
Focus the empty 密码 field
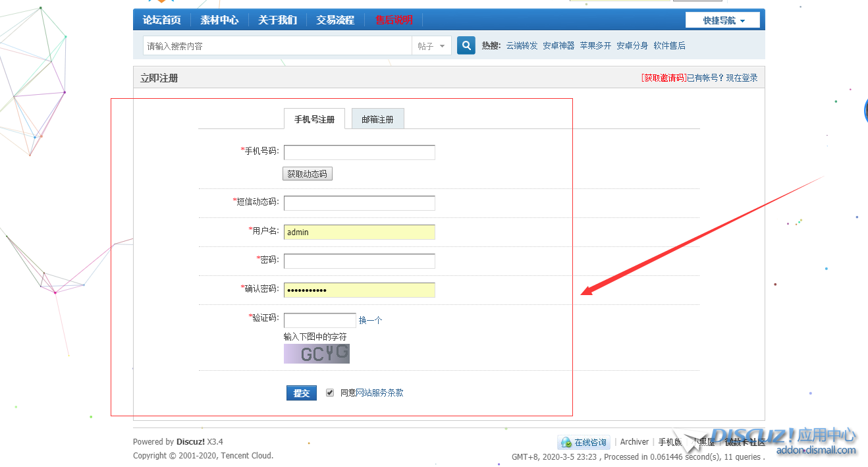tap(360, 261)
